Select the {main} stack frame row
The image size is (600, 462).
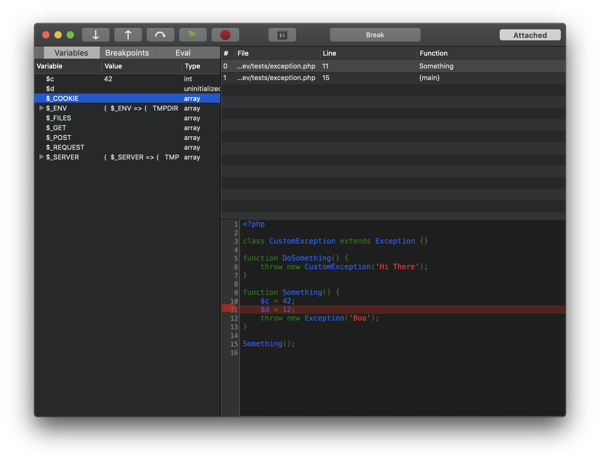point(390,78)
